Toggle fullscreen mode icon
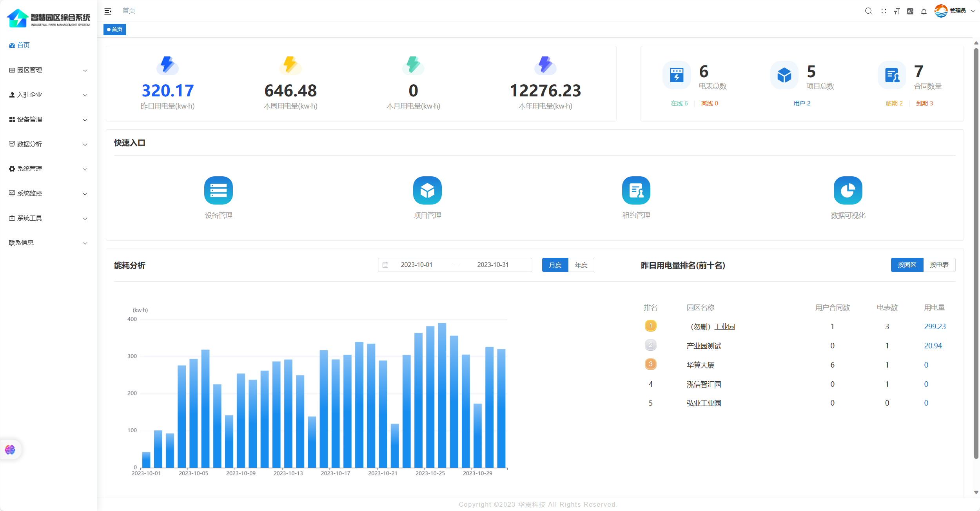The height and width of the screenshot is (511, 980). [x=884, y=11]
